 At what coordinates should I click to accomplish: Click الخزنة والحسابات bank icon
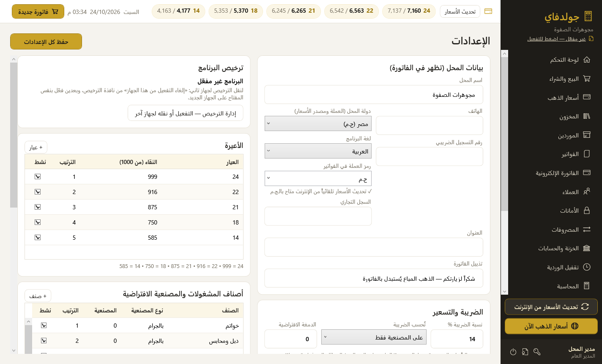[x=586, y=248]
